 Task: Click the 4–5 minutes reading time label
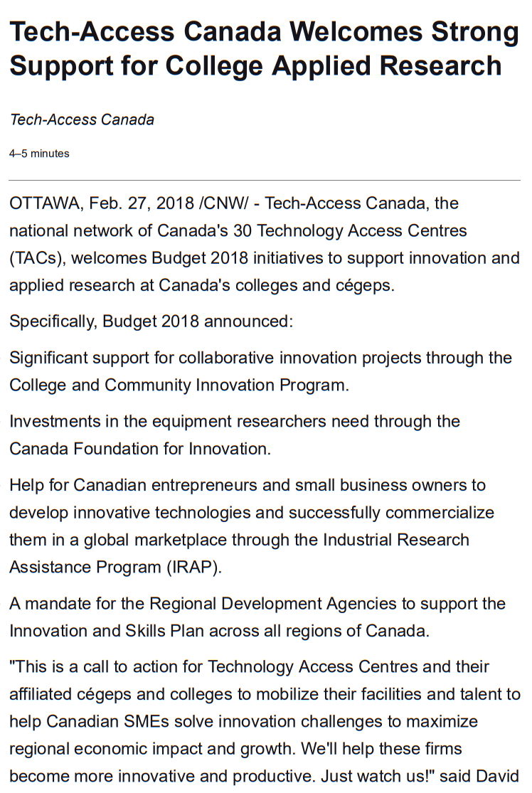click(x=39, y=154)
